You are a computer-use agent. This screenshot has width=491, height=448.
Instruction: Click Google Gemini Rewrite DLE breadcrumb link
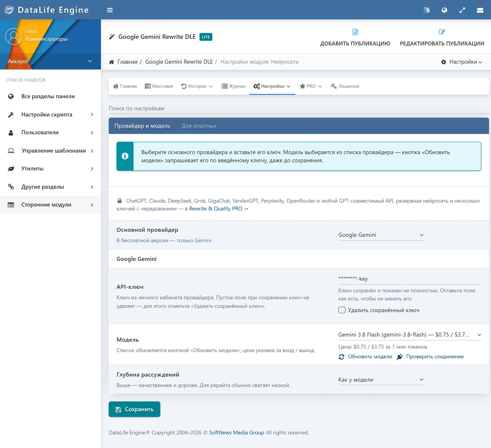point(179,62)
